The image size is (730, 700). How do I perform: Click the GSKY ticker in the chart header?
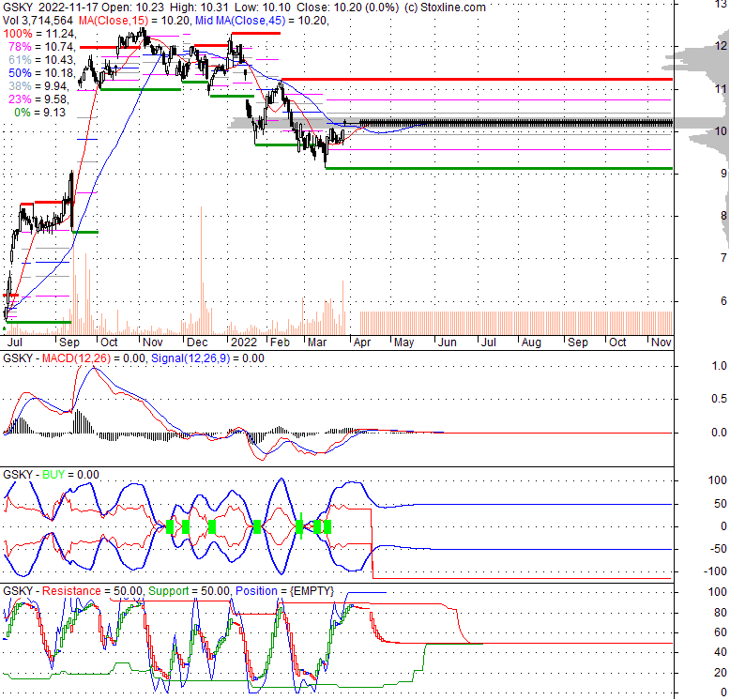[18, 8]
